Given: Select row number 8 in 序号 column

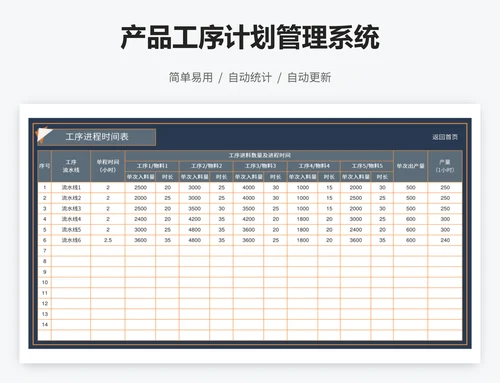Looking at the screenshot, I should point(45,261).
